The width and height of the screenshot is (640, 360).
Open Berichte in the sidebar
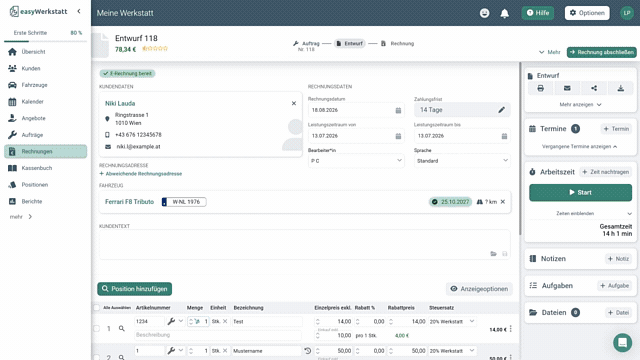point(45,201)
